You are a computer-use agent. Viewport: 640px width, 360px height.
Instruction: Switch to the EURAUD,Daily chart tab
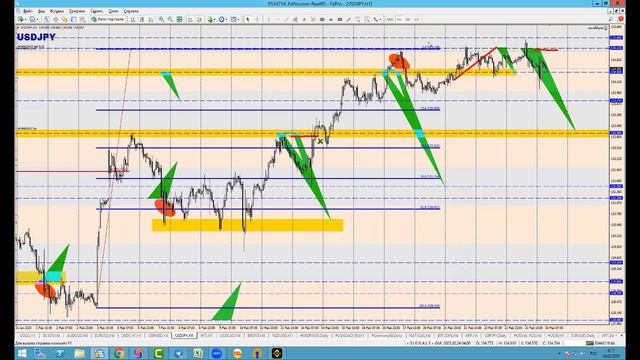(x=584, y=336)
